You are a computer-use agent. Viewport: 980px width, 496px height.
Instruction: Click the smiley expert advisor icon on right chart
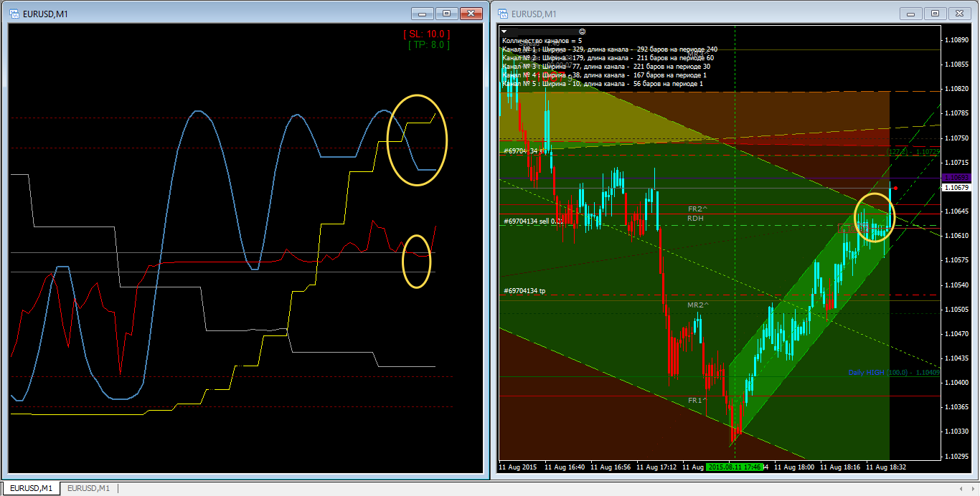582,32
